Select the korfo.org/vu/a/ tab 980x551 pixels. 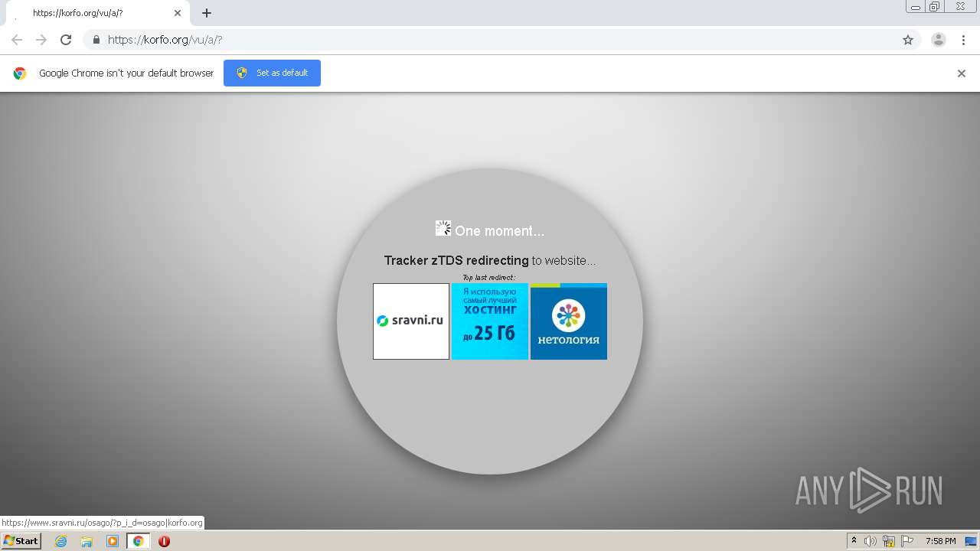pyautogui.click(x=98, y=13)
